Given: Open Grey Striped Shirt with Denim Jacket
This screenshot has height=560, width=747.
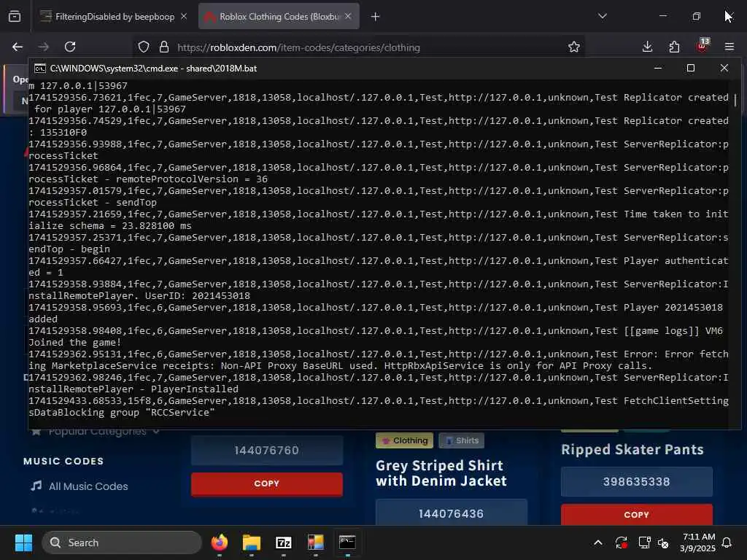Looking at the screenshot, I should [x=441, y=472].
